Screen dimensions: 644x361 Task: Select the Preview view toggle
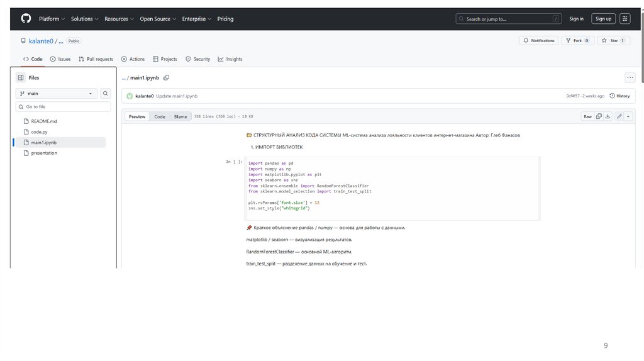(137, 116)
